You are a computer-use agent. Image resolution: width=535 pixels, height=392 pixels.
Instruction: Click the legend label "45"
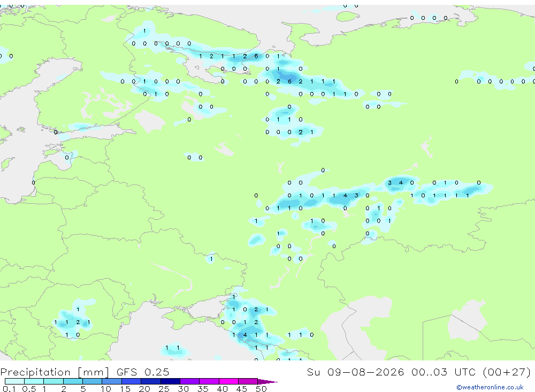242,389
